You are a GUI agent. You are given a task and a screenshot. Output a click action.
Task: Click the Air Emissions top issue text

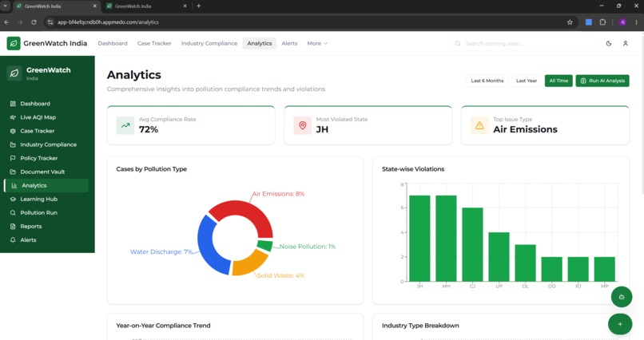[x=525, y=129]
